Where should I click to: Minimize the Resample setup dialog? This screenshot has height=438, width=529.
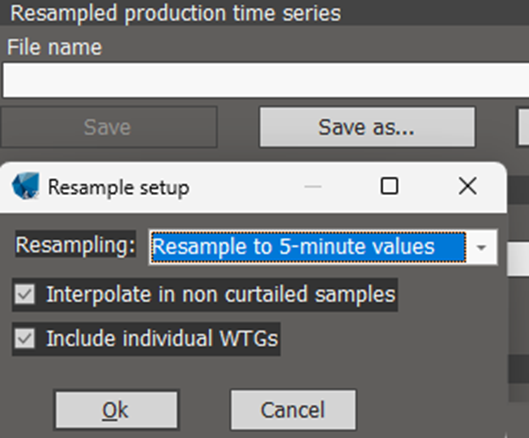coord(313,186)
